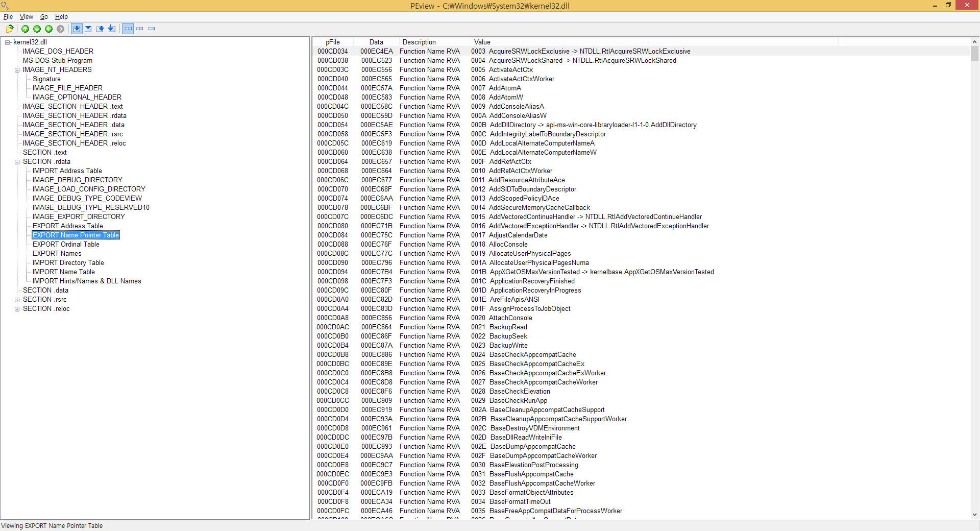Collapse the SECTION .rdata tree node
Viewport: 980px width, 531px height.
click(x=17, y=162)
